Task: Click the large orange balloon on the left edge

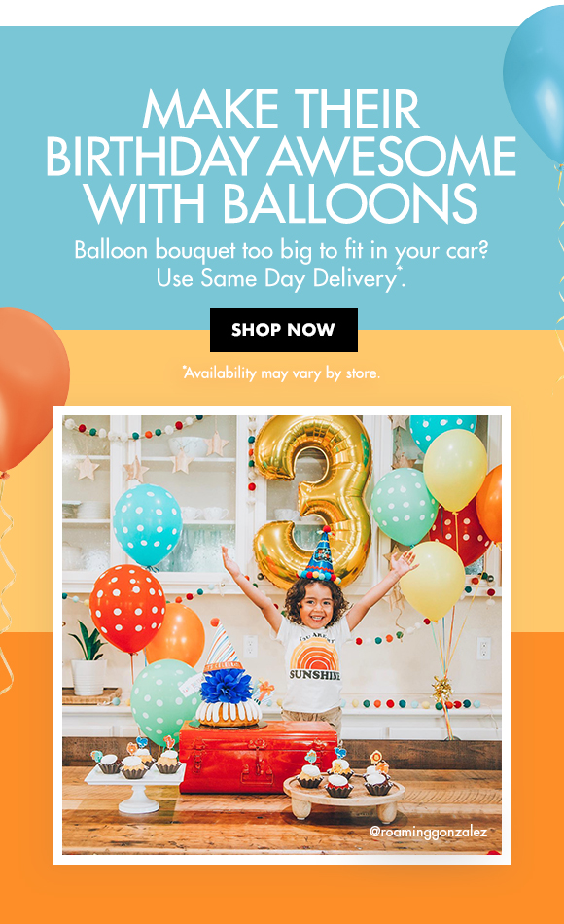Action: [x=31, y=389]
